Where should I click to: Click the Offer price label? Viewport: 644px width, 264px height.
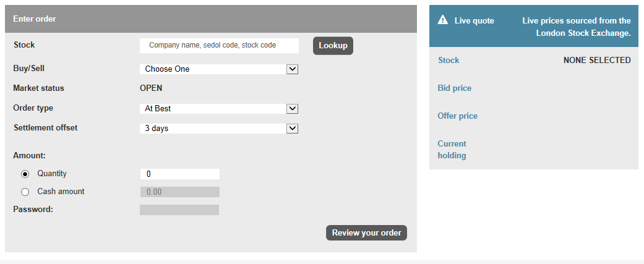pyautogui.click(x=458, y=116)
